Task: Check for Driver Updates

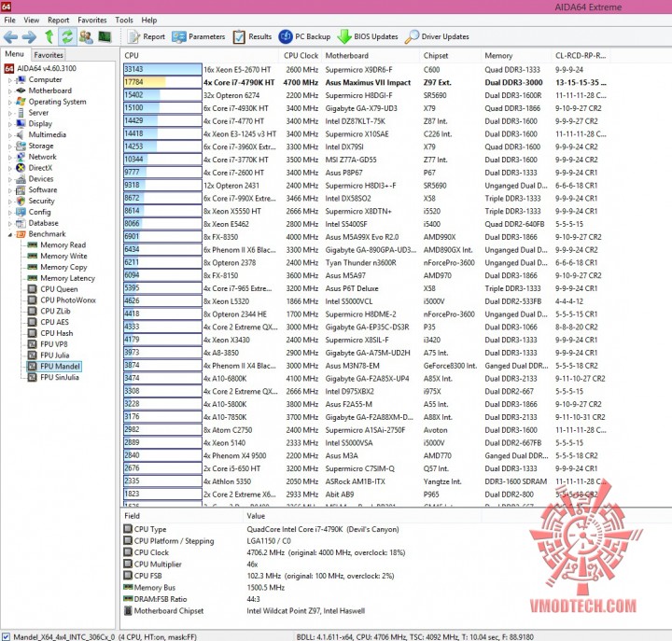Action: (437, 36)
